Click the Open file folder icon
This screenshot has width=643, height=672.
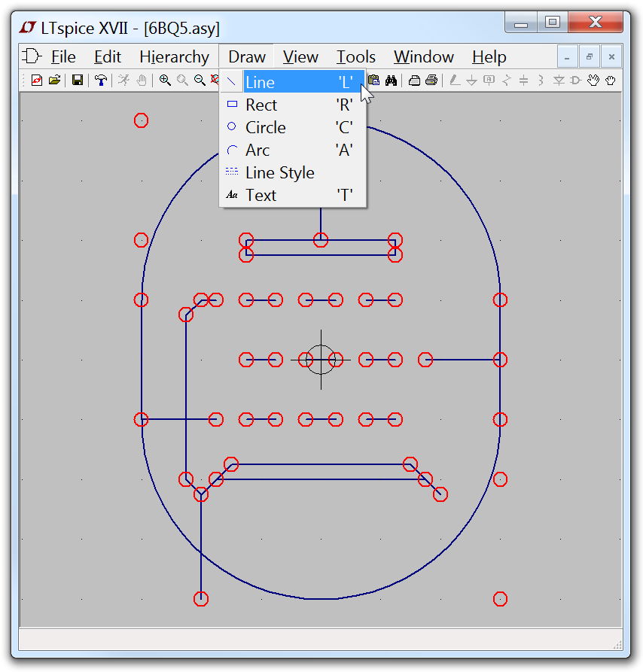[x=54, y=81]
